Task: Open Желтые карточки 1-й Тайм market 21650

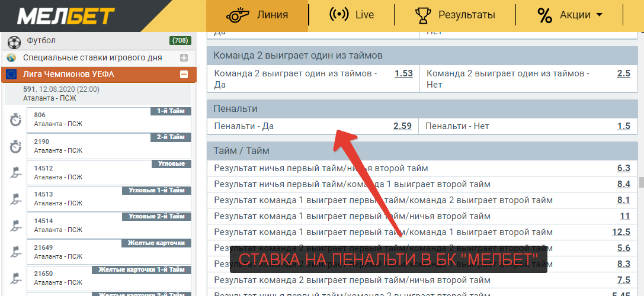Action: (x=109, y=278)
